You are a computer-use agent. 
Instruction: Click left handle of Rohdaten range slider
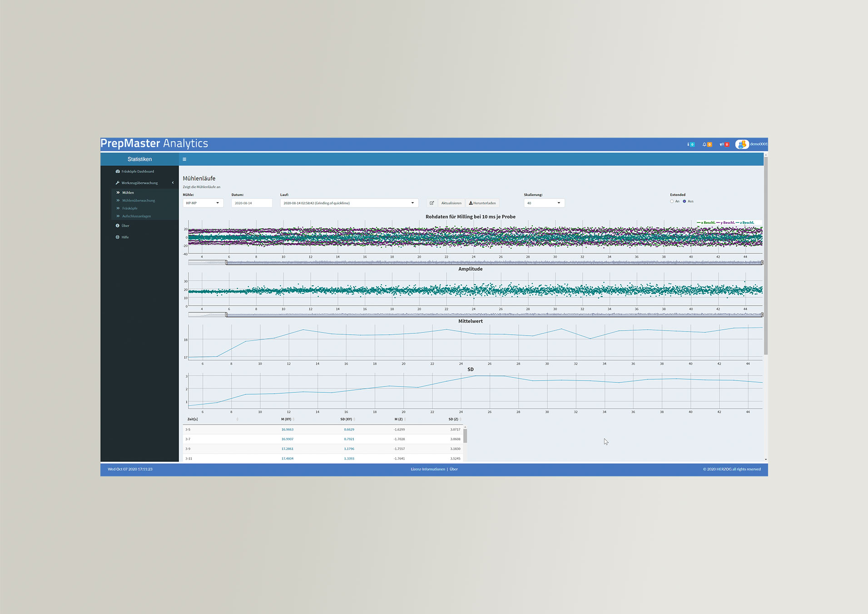coord(227,262)
